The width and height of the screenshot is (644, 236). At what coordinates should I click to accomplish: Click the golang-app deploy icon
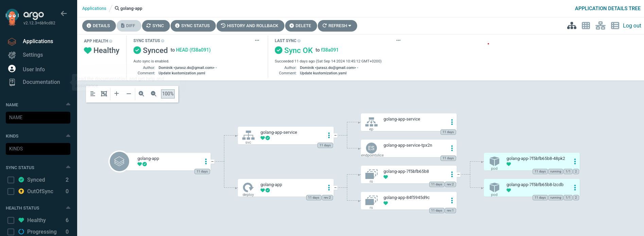click(x=248, y=187)
